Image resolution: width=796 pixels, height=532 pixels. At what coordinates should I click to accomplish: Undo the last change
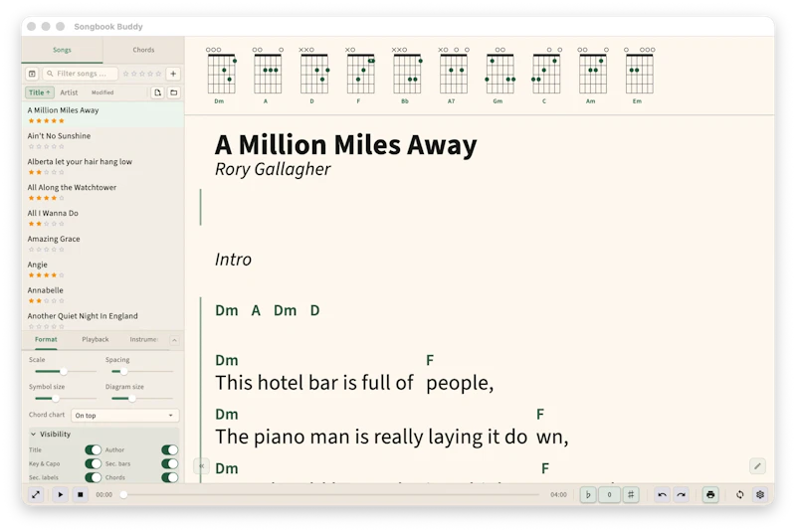click(x=662, y=494)
